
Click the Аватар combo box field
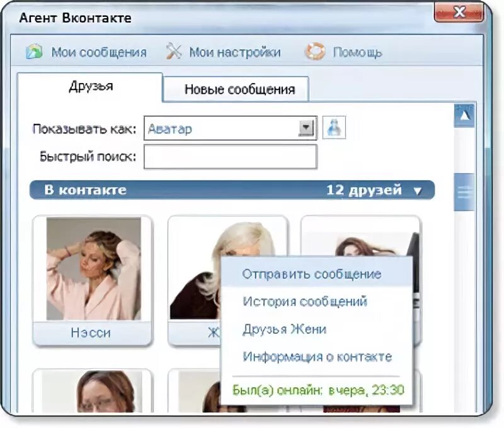point(231,128)
